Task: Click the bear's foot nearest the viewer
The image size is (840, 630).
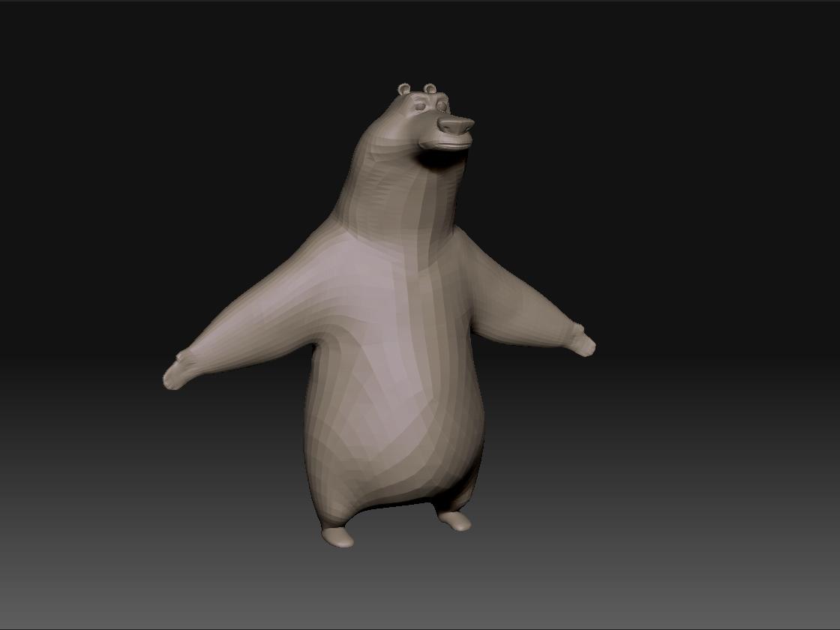Action: click(337, 537)
